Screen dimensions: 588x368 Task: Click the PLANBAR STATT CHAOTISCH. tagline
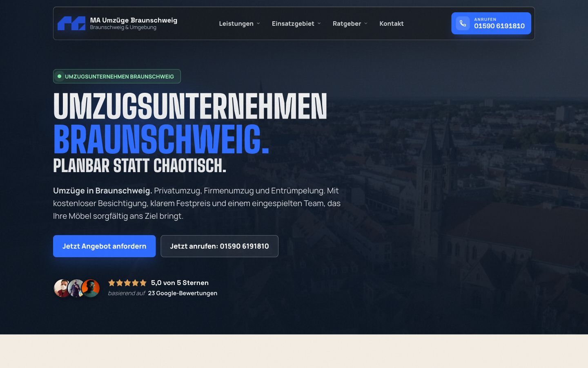140,166
